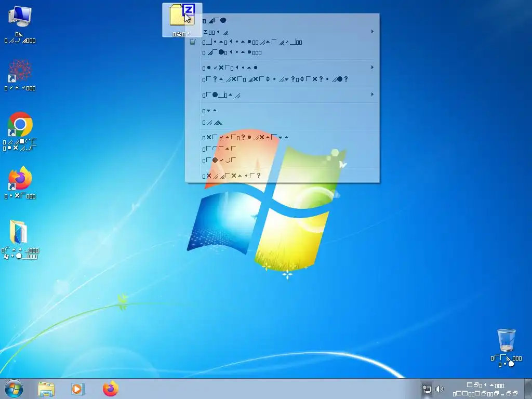
Task: Expand the submenu arrow on the second menu row
Action: [x=372, y=32]
